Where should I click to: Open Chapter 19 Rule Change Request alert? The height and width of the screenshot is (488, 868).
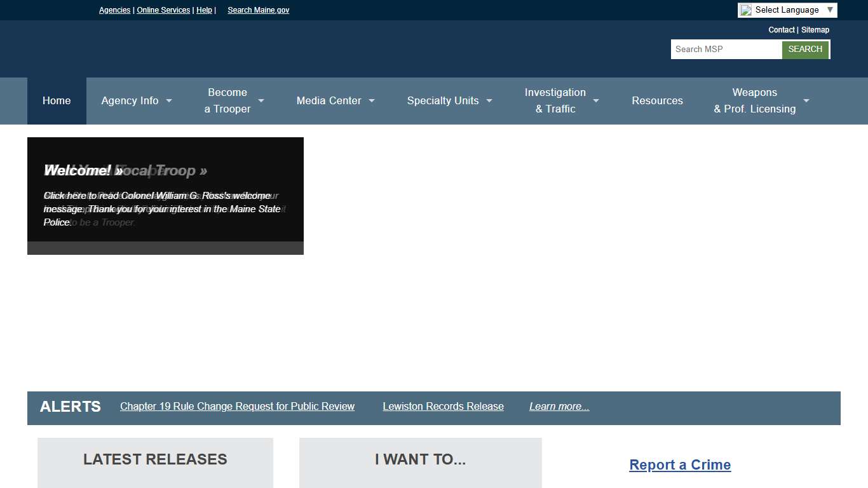tap(237, 407)
